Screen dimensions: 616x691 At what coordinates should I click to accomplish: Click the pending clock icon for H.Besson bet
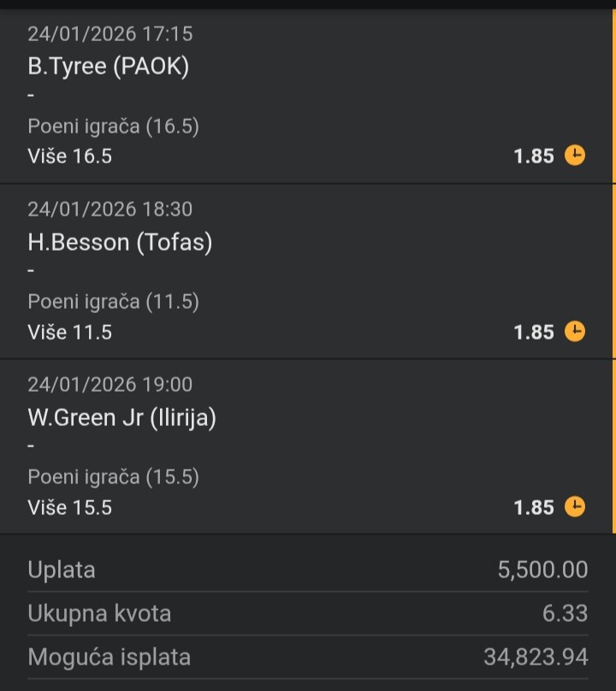pyautogui.click(x=575, y=331)
